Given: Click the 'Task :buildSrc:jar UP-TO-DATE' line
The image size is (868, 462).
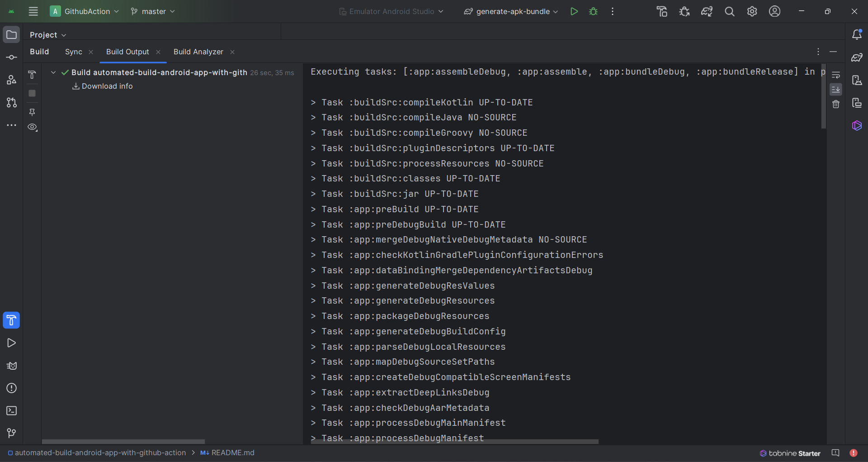Looking at the screenshot, I should pyautogui.click(x=395, y=194).
